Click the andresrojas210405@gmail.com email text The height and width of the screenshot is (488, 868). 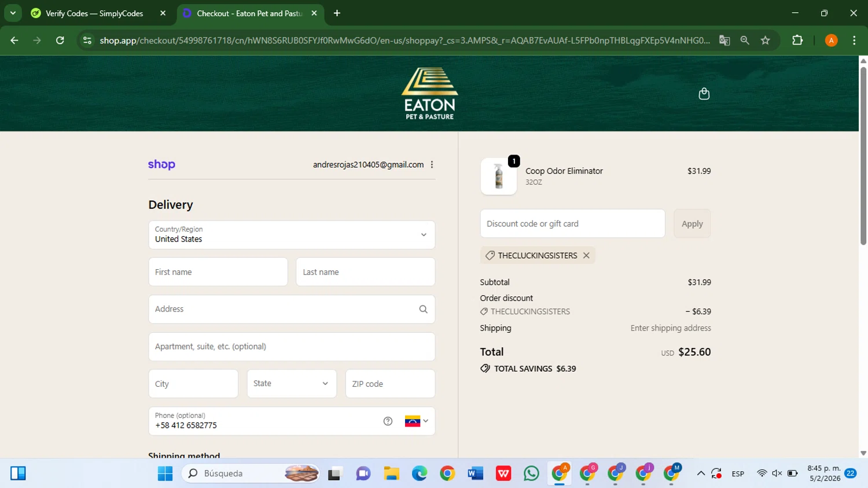click(369, 165)
